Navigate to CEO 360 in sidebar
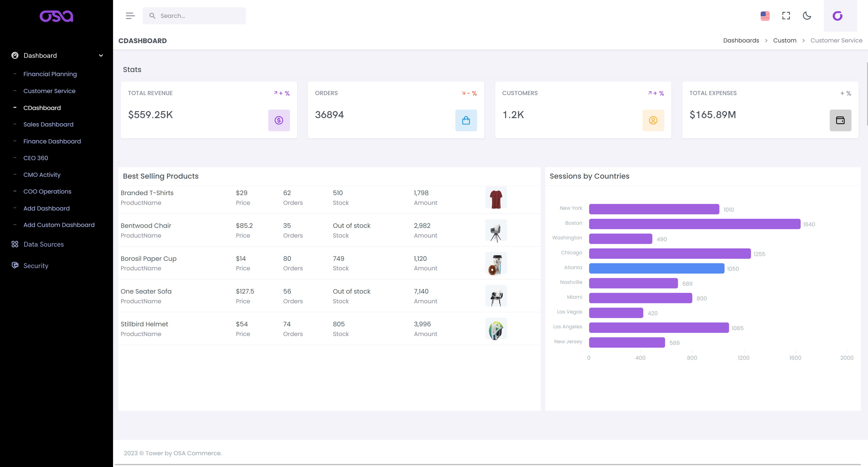 tap(36, 158)
